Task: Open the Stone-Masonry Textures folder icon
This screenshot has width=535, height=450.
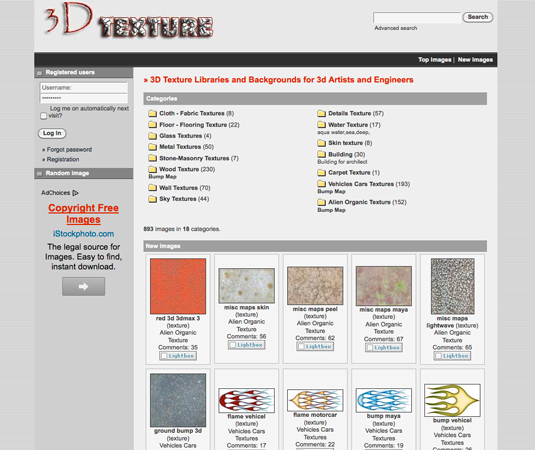Action: pos(152,158)
